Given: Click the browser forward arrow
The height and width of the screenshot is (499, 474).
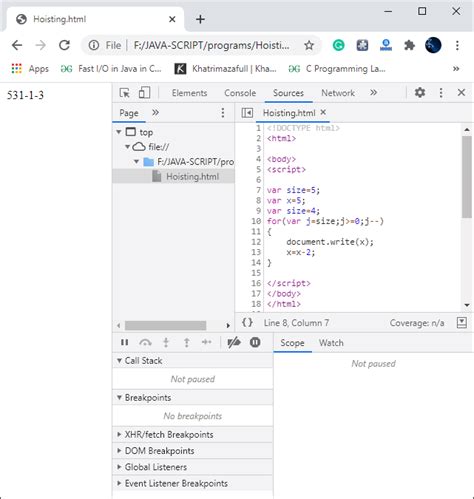Looking at the screenshot, I should (41, 45).
